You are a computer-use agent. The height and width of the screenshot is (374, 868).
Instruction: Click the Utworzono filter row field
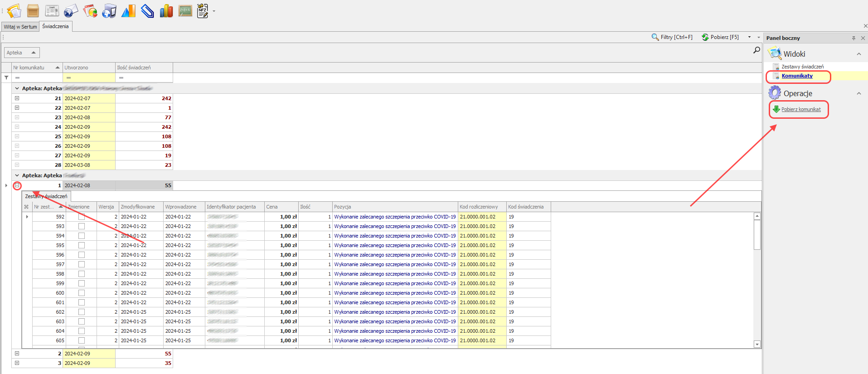pos(89,78)
